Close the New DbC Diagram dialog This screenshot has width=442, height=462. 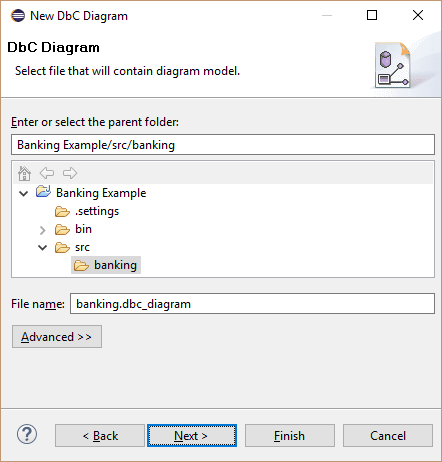(418, 15)
